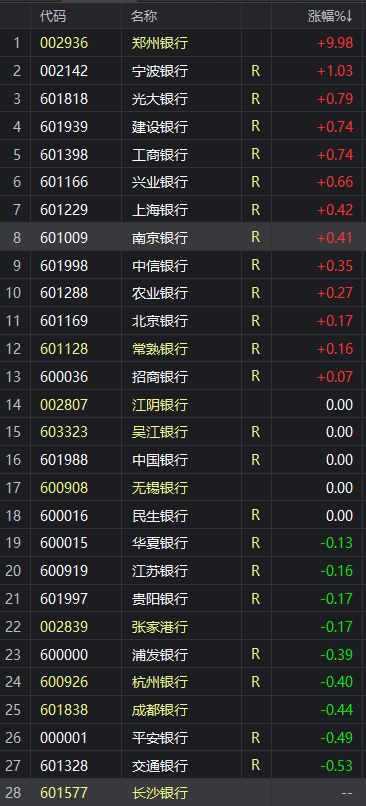Click the +9.98 change value
This screenshot has width=366, height=806.
point(335,43)
